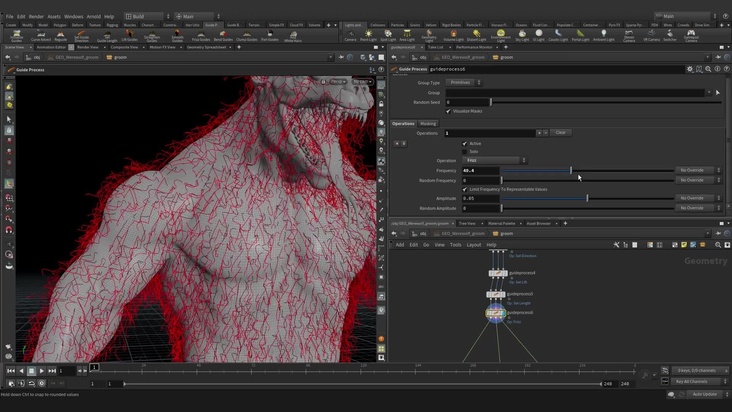Viewport: 732px width, 412px height.
Task: Click the Clear button next to Operations
Action: (560, 132)
